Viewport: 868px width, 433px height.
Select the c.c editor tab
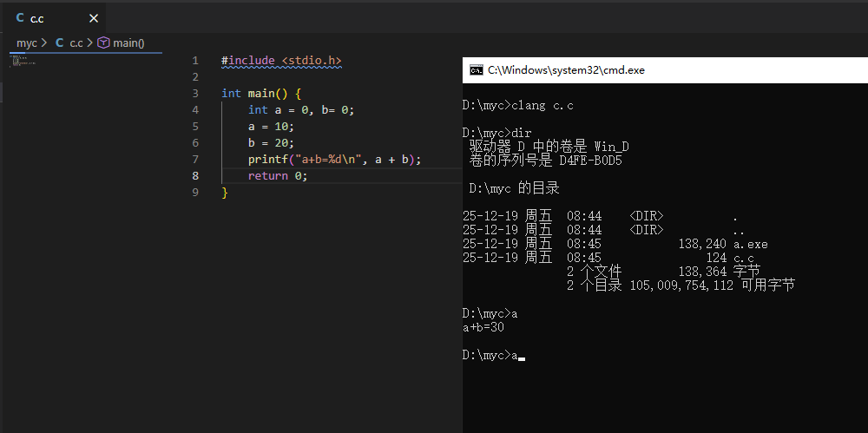pyautogui.click(x=37, y=18)
